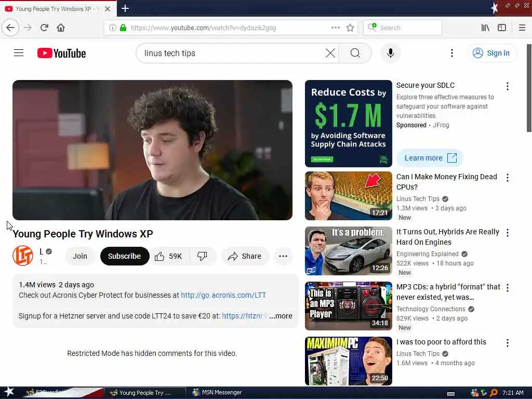Open the Linus Tech Tips channel avatar
The width and height of the screenshot is (532, 399).
pyautogui.click(x=23, y=256)
